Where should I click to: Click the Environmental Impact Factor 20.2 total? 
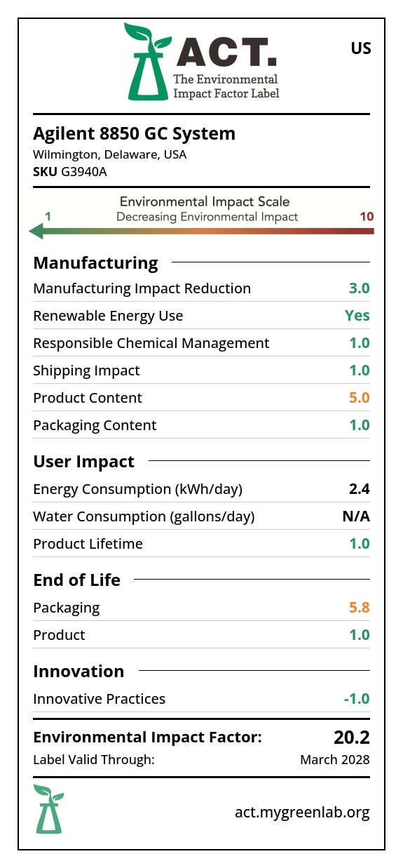(352, 737)
